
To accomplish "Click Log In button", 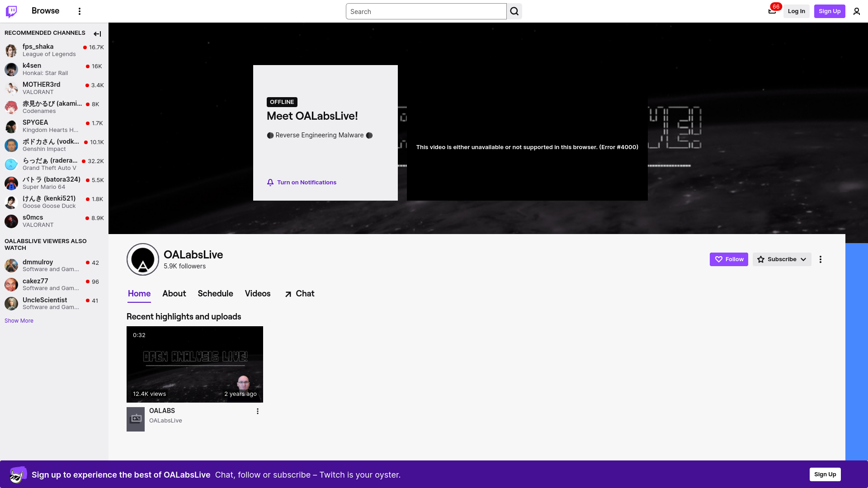I will click(797, 11).
